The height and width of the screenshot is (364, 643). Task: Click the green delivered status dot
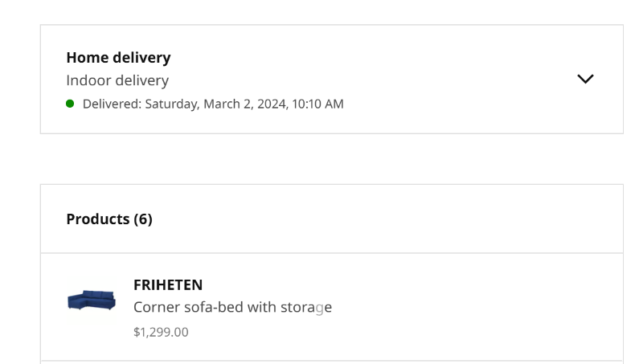70,104
